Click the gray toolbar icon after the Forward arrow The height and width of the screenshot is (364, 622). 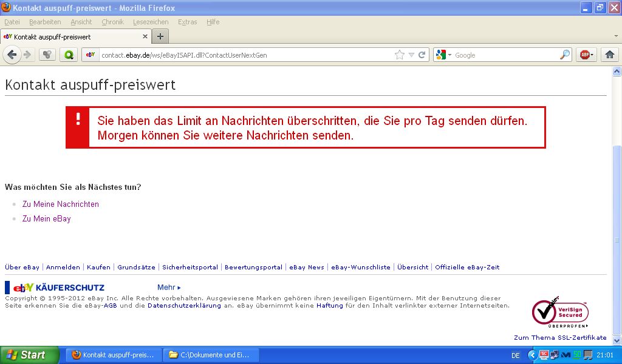(47, 55)
